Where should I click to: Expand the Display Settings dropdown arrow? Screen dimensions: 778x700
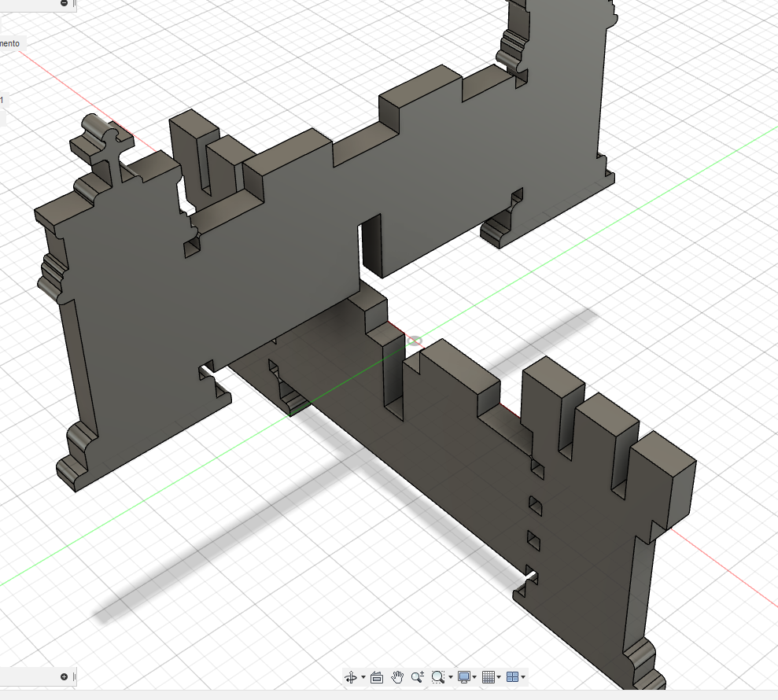pos(474,677)
